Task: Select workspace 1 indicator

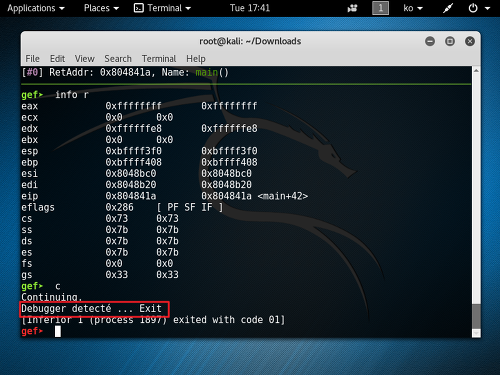Action: (380, 8)
